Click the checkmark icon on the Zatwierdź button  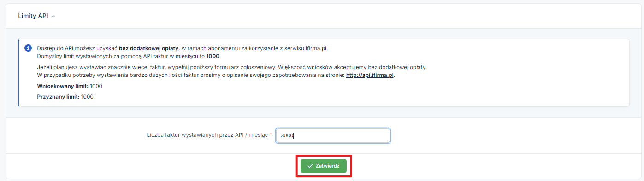click(x=310, y=166)
